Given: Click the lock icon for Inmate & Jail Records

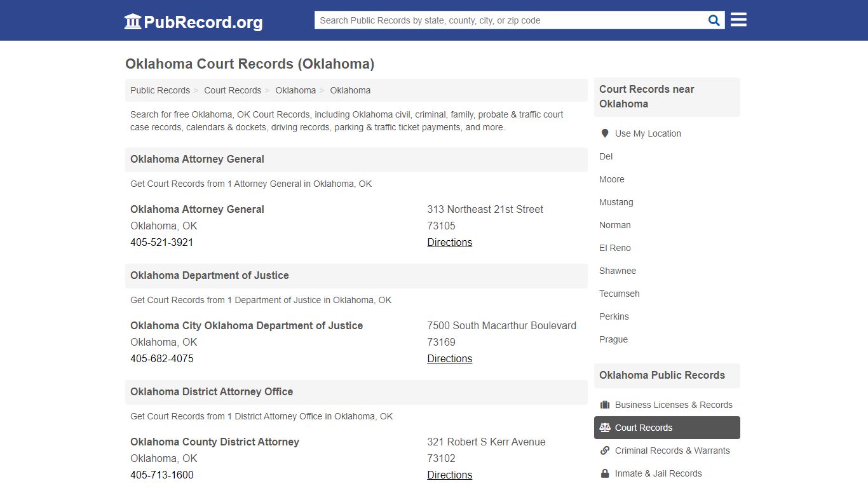Looking at the screenshot, I should (605, 473).
